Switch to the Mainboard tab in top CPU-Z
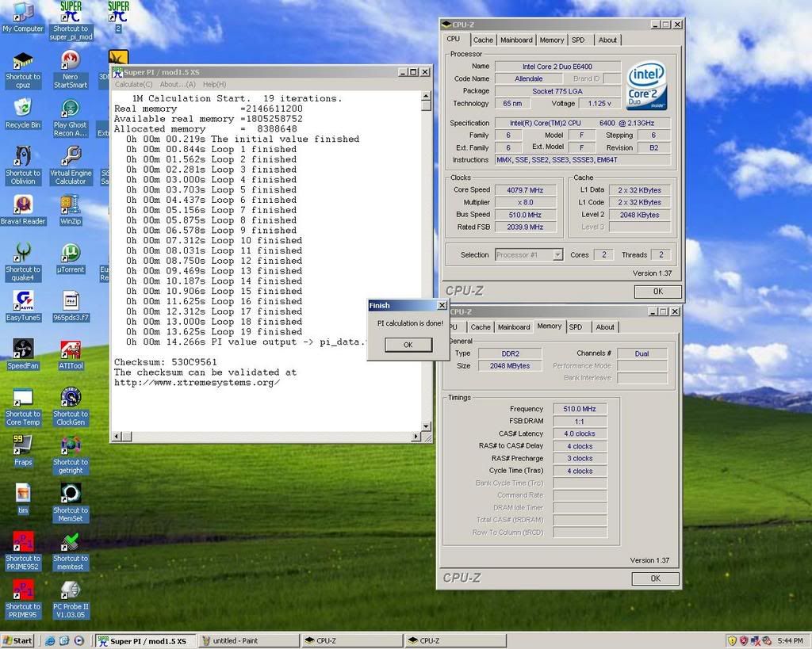The image size is (812, 649). click(516, 40)
